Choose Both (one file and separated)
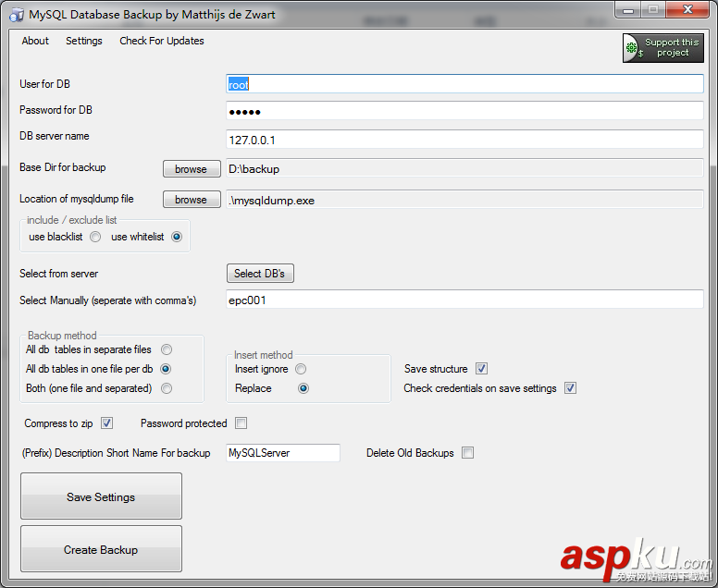 tap(167, 388)
